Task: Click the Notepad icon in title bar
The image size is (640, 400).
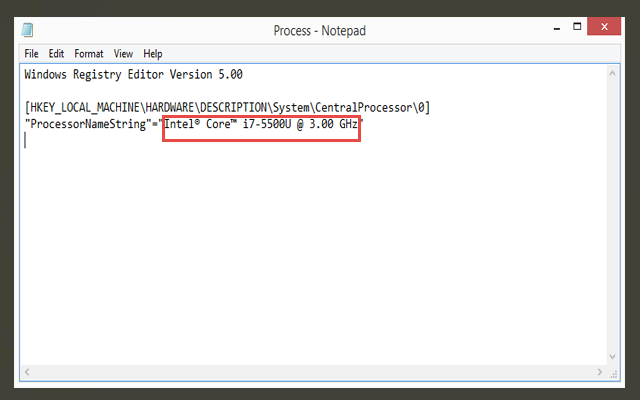Action: click(27, 30)
